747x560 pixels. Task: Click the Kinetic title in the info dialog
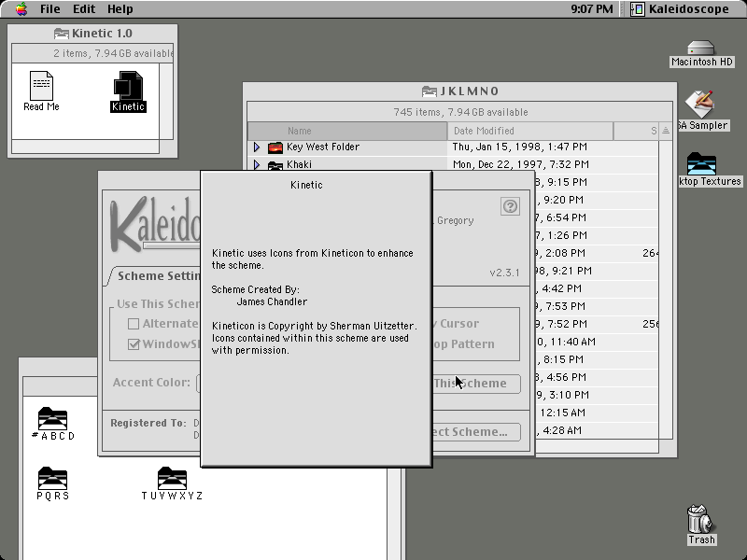pos(306,185)
